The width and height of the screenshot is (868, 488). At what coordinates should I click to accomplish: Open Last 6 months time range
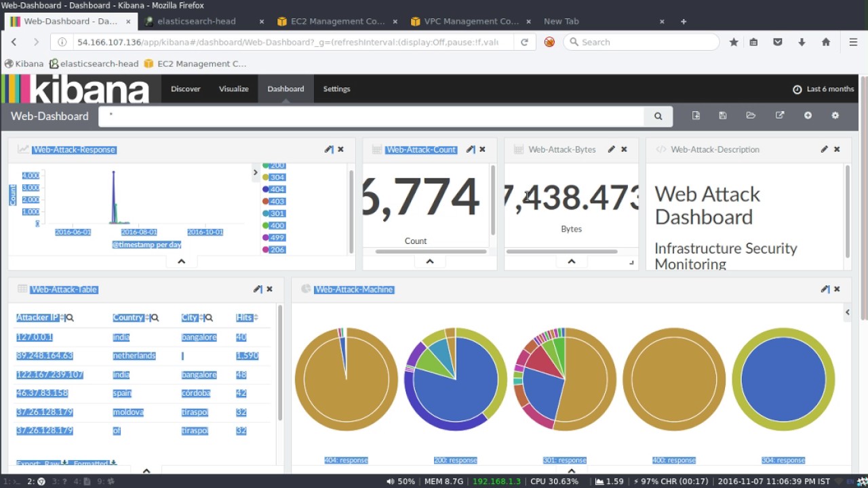(x=823, y=89)
